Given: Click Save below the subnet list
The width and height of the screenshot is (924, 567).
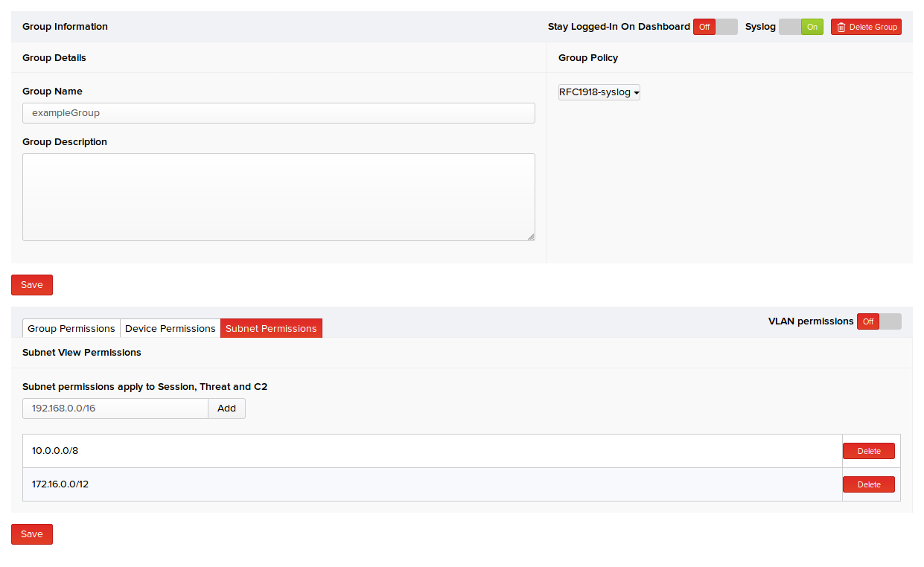Looking at the screenshot, I should (32, 534).
